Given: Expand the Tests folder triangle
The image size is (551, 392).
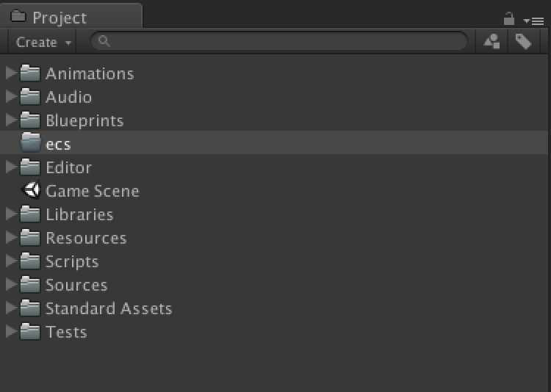Looking at the screenshot, I should (11, 331).
